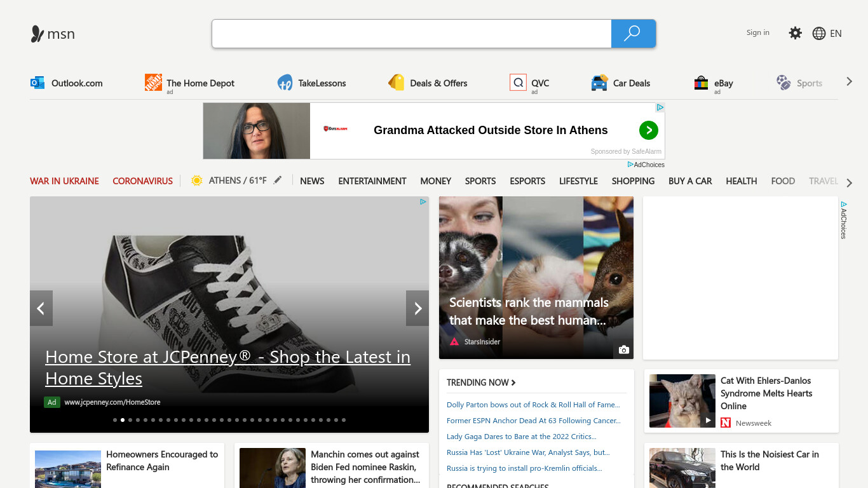868x488 pixels.
Task: Select the first carousel dot indicator
Action: pyautogui.click(x=115, y=420)
